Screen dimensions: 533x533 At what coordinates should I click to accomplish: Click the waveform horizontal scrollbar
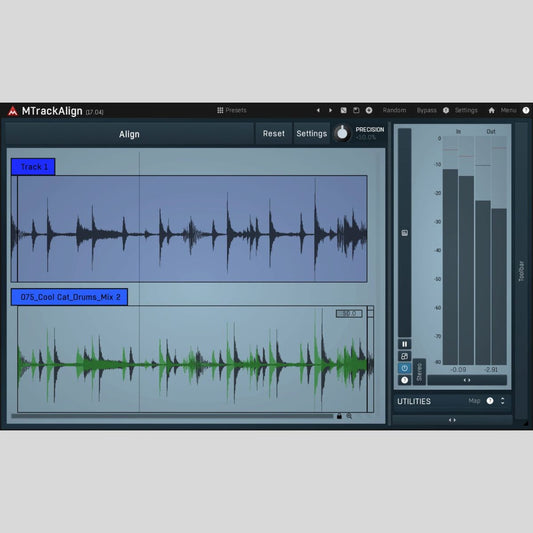pyautogui.click(x=172, y=416)
